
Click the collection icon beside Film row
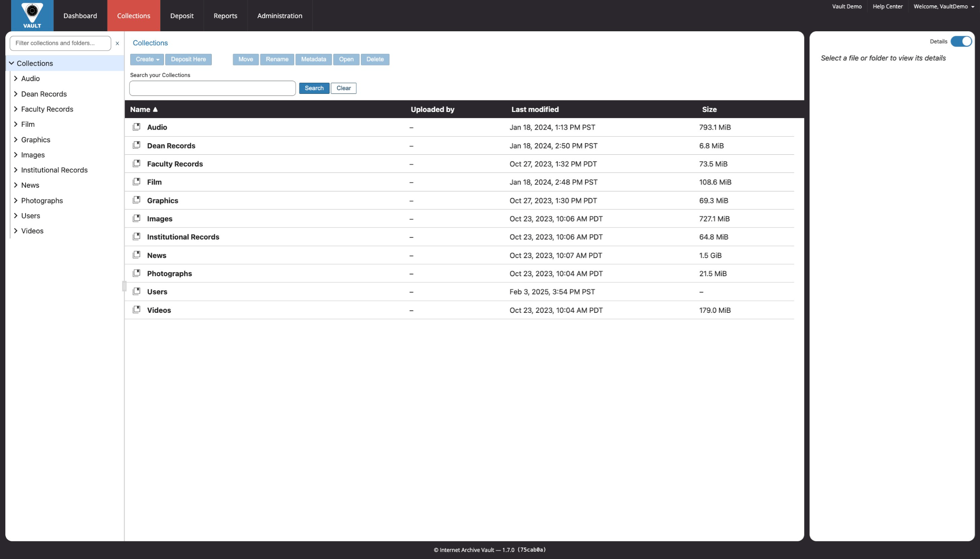136,182
